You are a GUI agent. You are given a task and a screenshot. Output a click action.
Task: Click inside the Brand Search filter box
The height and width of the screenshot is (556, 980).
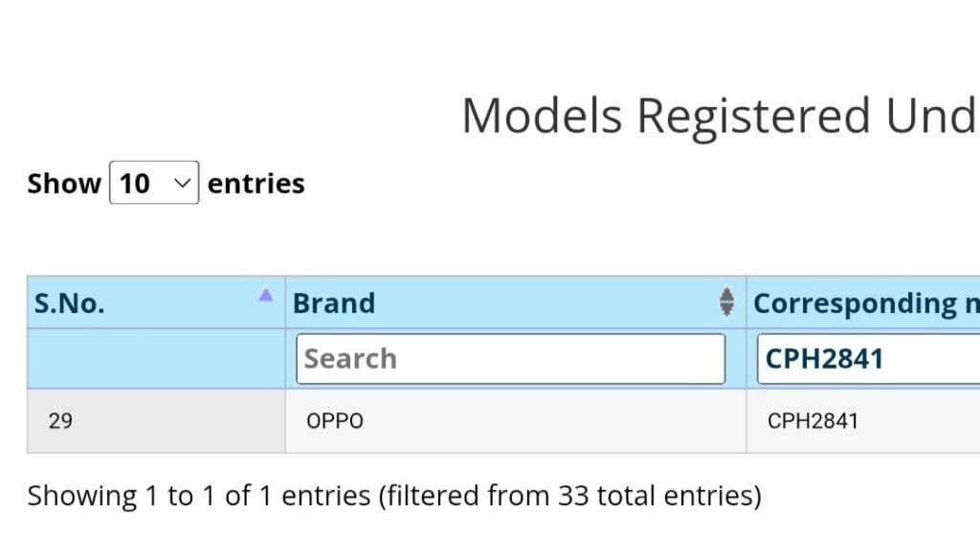click(510, 358)
